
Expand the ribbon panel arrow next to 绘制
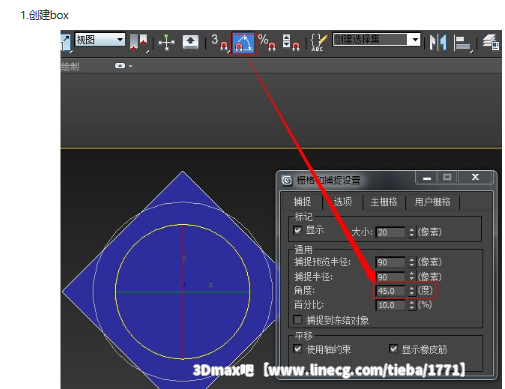pyautogui.click(x=124, y=66)
